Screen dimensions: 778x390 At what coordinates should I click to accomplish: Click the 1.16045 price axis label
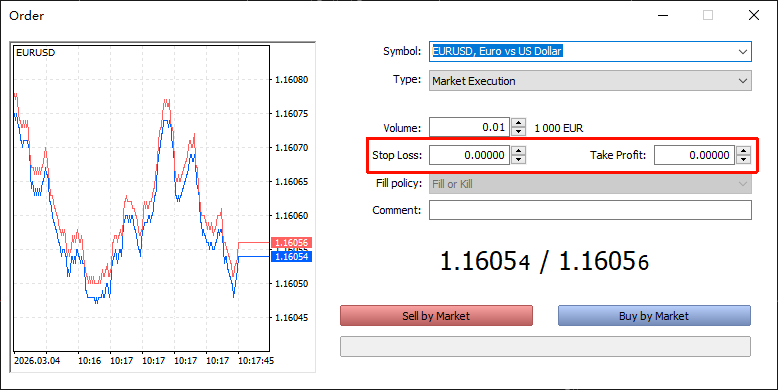[291, 317]
